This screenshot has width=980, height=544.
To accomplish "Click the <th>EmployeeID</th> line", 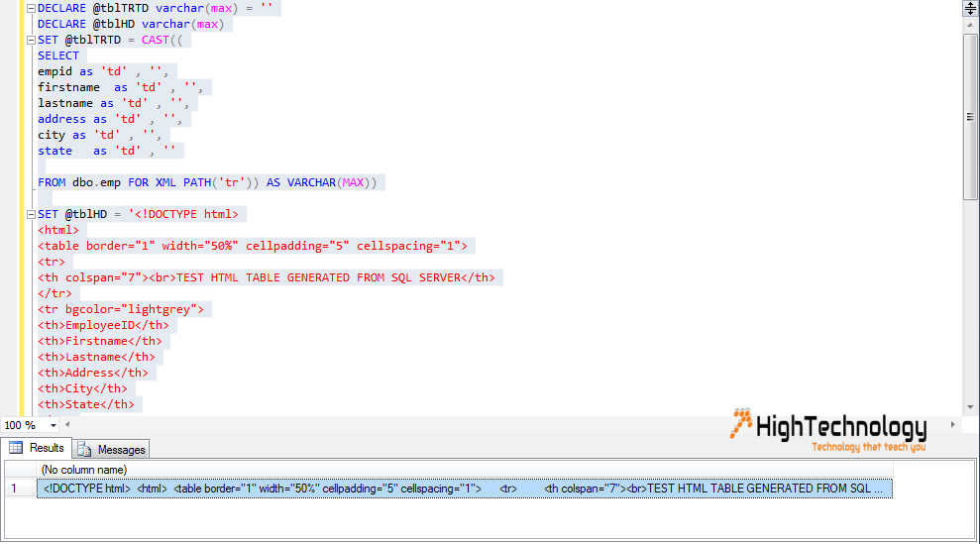I will [x=103, y=325].
